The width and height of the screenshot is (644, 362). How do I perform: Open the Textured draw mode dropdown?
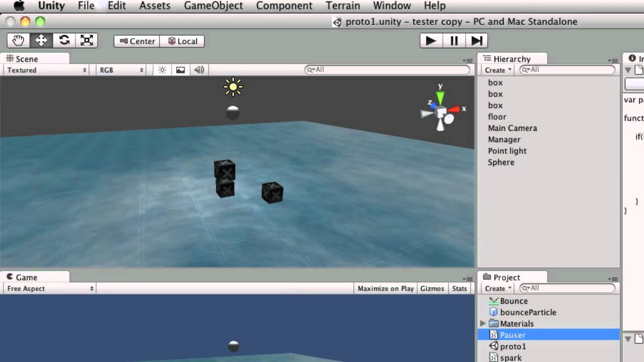(x=47, y=70)
